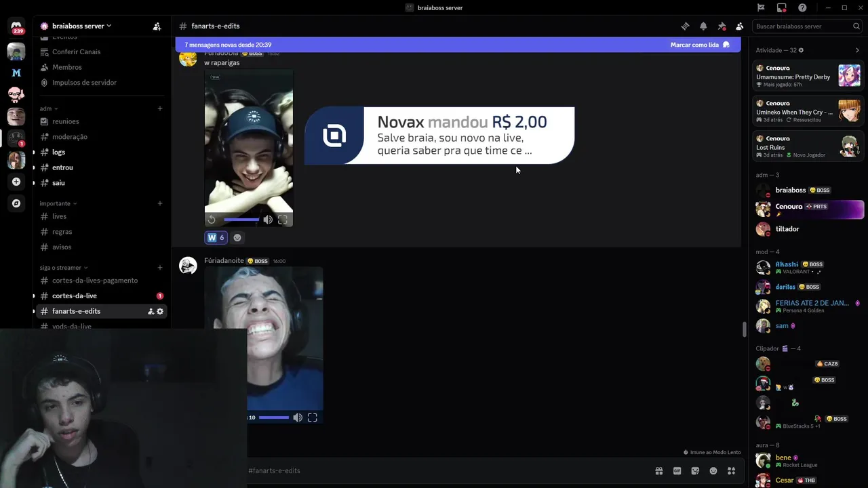Open Impulsos de servidor item
This screenshot has width=868, height=488.
point(102,83)
